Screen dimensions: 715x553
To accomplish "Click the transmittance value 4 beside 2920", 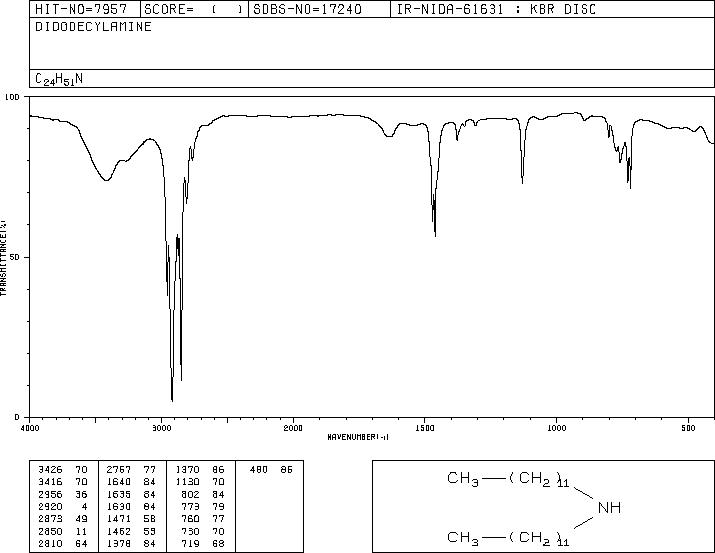I will coord(84,506).
